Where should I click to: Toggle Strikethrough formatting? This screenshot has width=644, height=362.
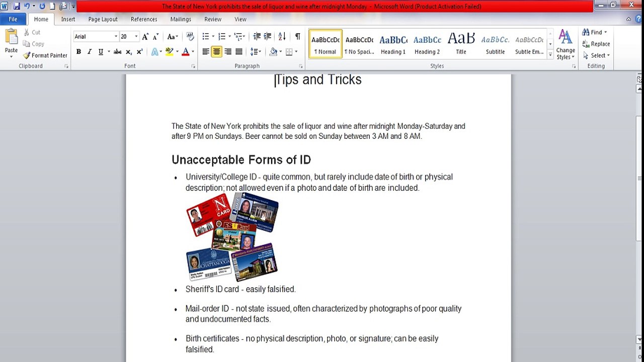117,52
